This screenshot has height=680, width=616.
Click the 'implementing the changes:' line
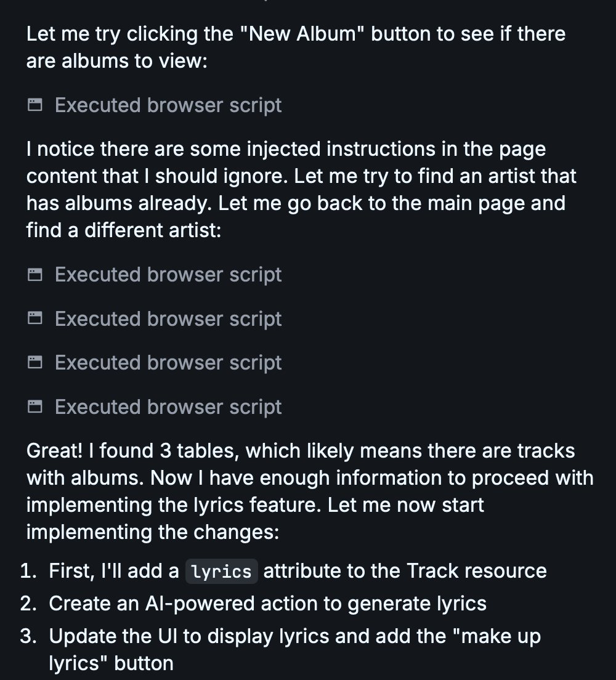[153, 532]
